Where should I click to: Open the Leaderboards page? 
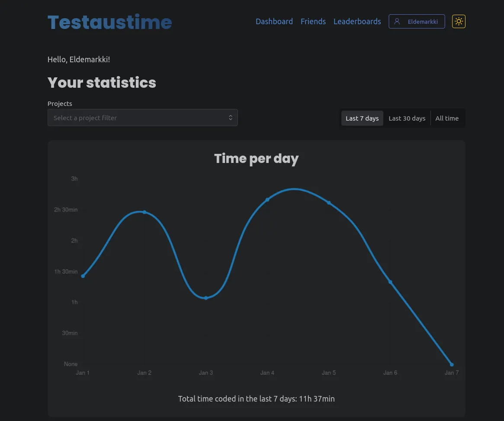pyautogui.click(x=357, y=21)
